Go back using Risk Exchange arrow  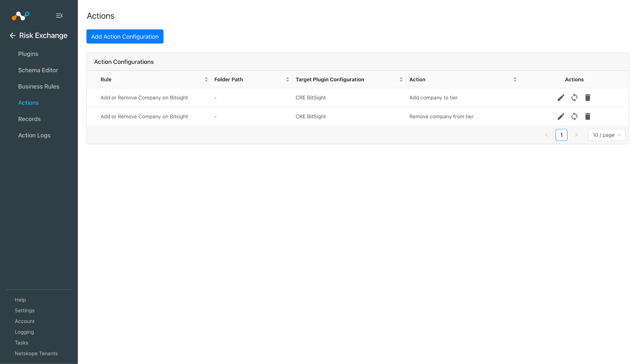coord(12,36)
